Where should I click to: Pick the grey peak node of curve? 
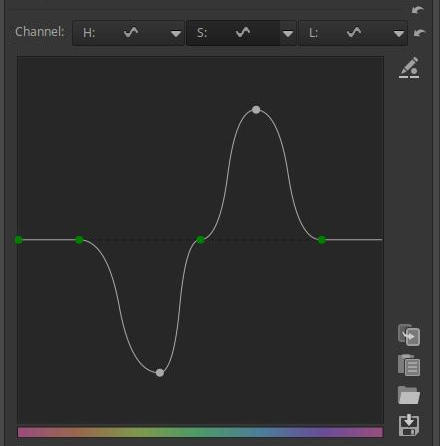pos(256,110)
